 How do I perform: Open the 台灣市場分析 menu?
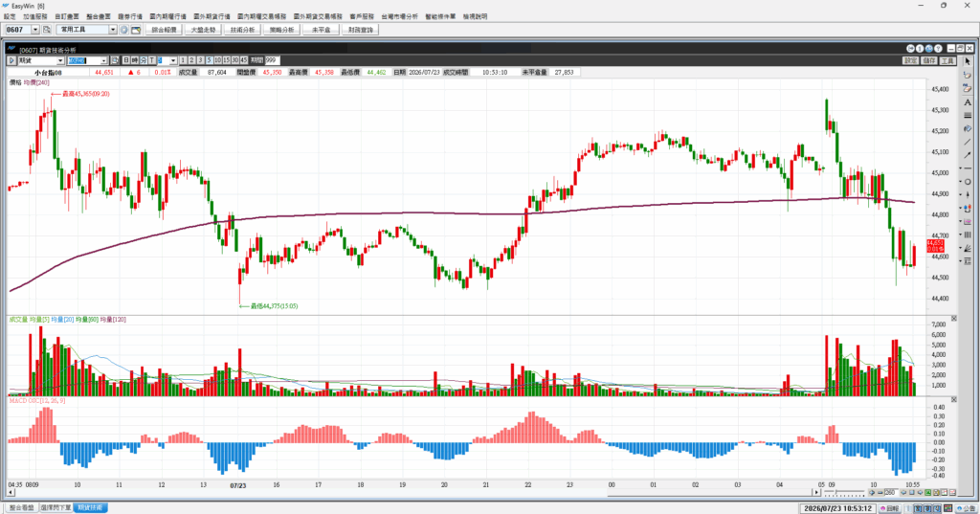tap(399, 16)
